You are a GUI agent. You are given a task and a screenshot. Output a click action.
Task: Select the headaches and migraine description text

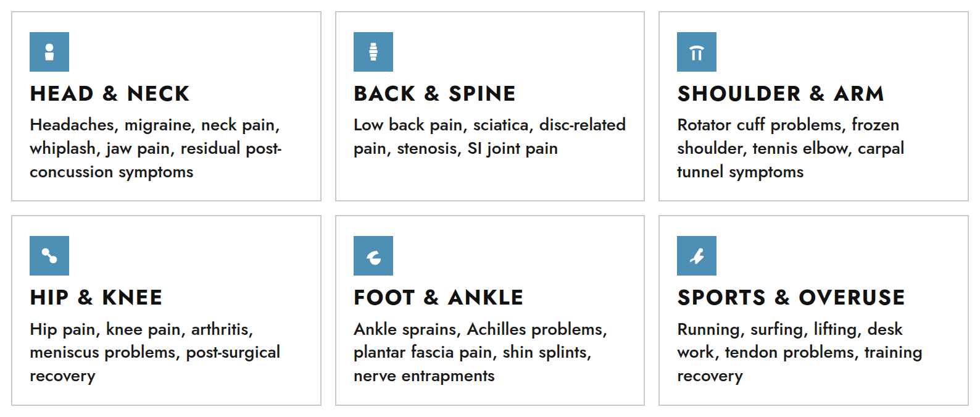[x=156, y=148]
